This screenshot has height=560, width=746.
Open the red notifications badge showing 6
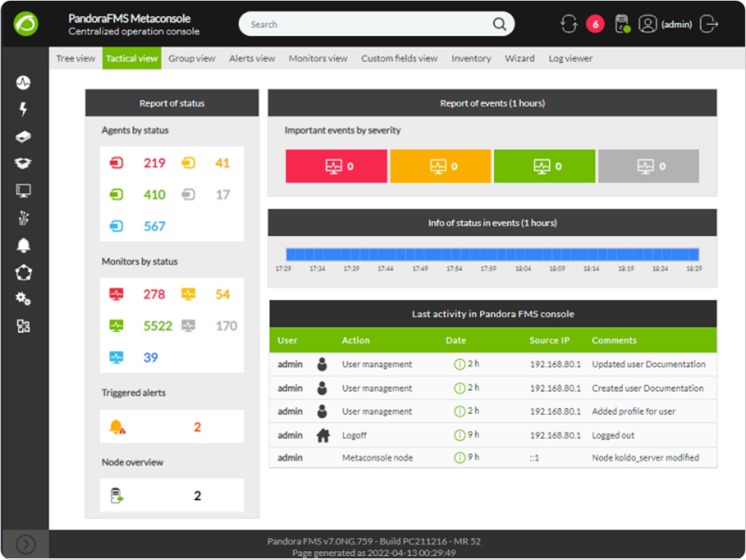(595, 24)
